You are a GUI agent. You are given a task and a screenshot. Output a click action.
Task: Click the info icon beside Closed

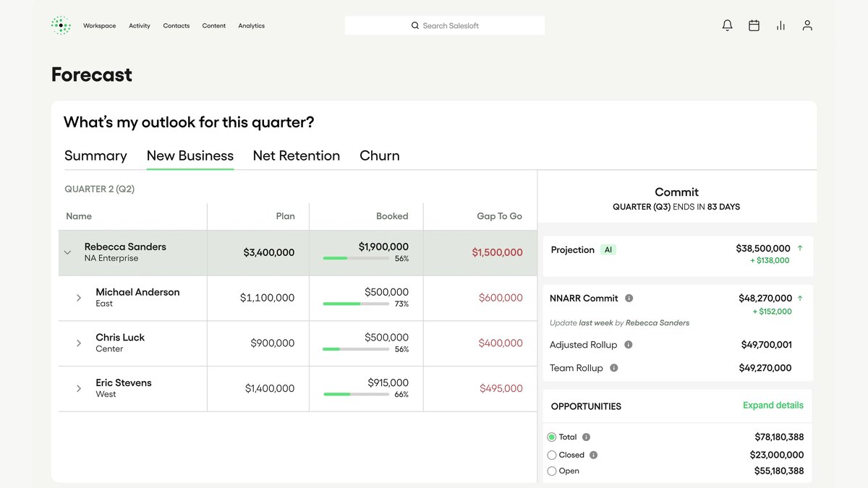pyautogui.click(x=594, y=455)
